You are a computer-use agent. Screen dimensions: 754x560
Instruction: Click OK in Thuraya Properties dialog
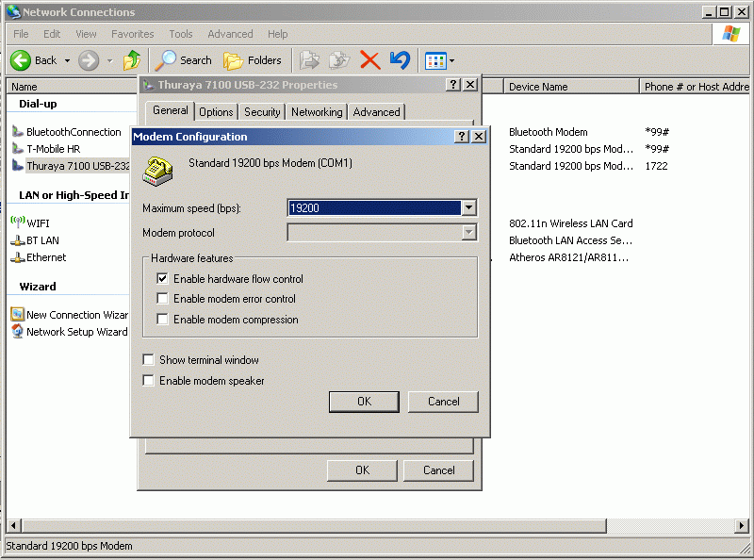point(362,470)
